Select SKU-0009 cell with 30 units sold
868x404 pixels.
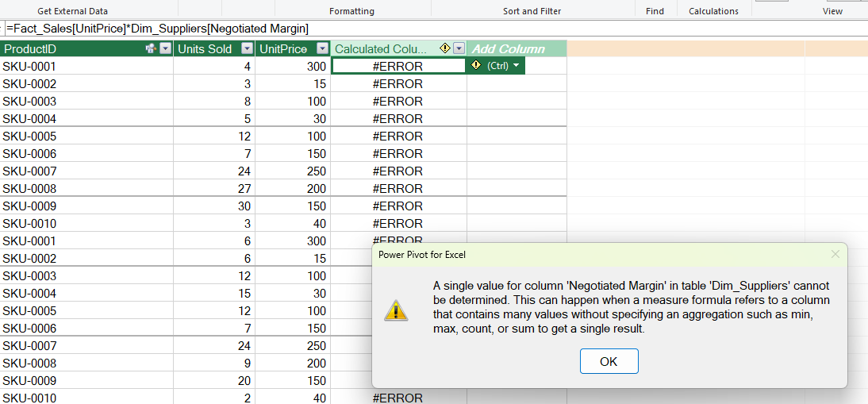tap(86, 206)
